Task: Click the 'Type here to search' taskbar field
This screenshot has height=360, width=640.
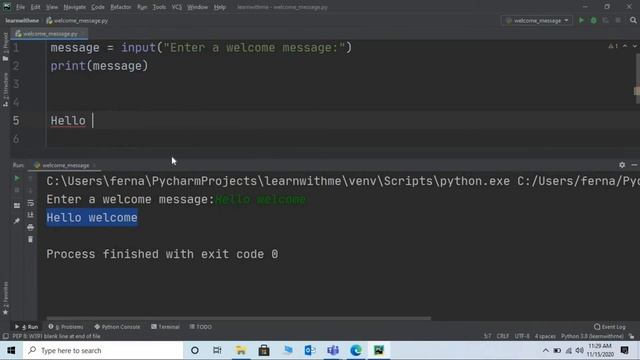Action: tap(102, 350)
